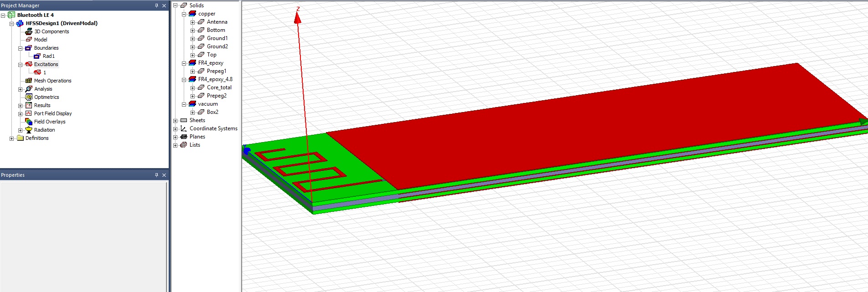This screenshot has height=292, width=868.
Task: Select the Top copper object
Action: [x=212, y=55]
